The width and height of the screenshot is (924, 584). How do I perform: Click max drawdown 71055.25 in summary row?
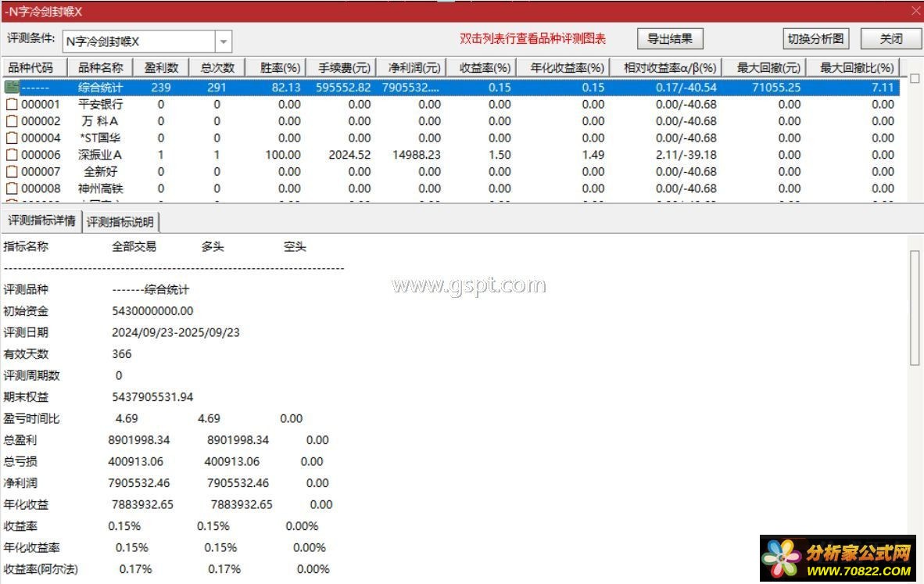[776, 88]
